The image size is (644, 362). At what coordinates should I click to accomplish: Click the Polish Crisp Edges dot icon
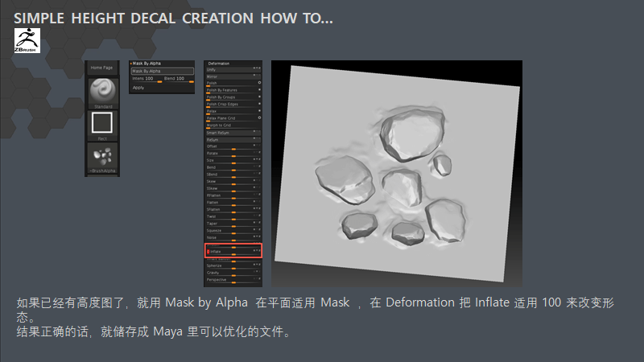pos(259,104)
